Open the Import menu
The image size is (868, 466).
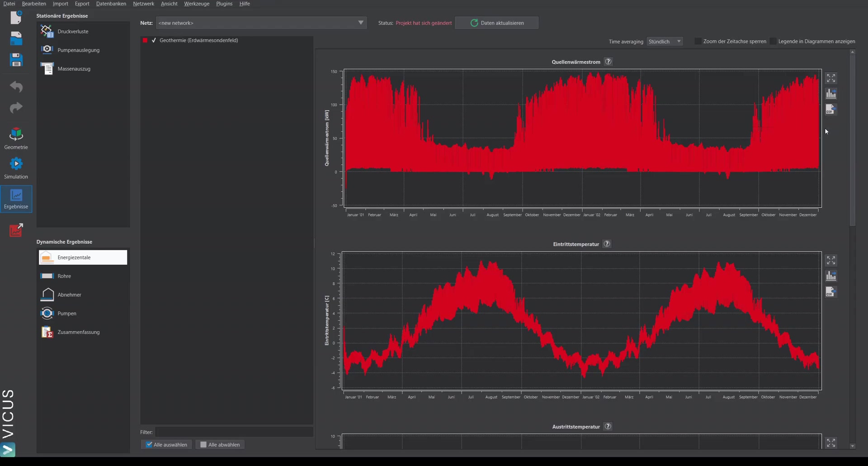coord(60,4)
